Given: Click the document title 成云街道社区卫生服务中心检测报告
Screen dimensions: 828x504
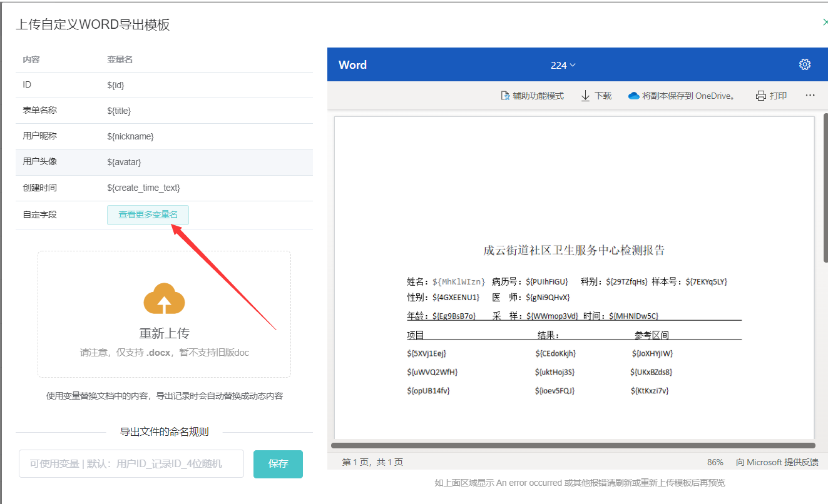Looking at the screenshot, I should point(574,250).
